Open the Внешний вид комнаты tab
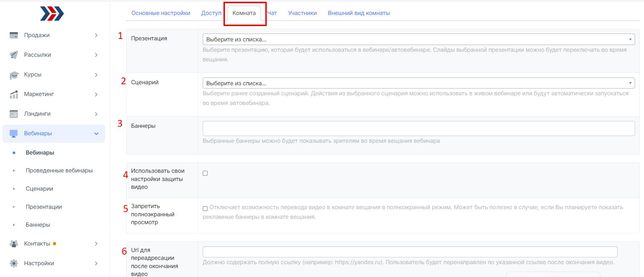 click(359, 13)
